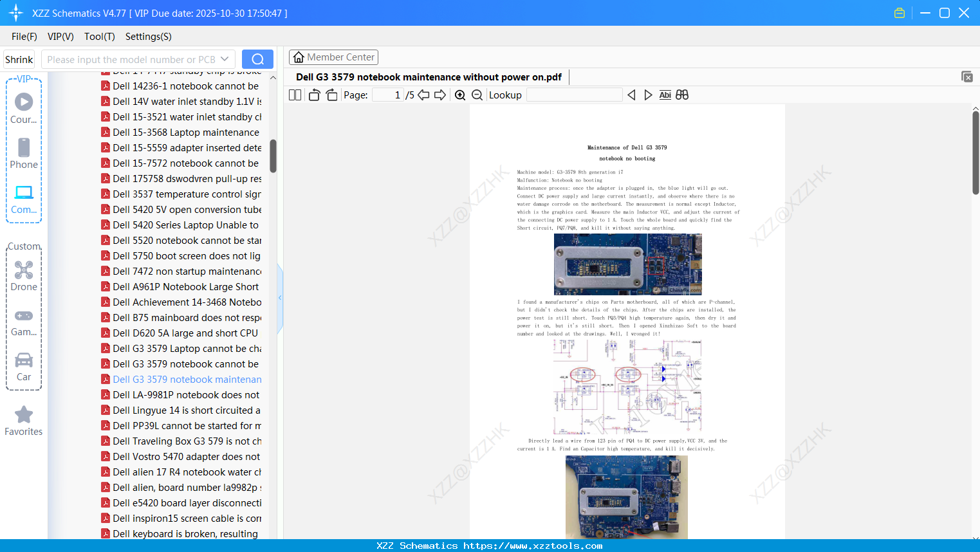This screenshot has width=980, height=552.
Task: Select highlighted Dell G3 3579 notebook maintenance
Action: 187,380
